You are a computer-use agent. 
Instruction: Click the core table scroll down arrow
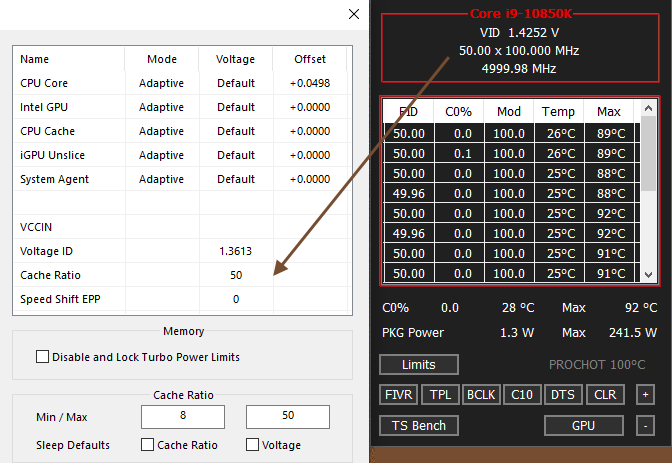[648, 274]
